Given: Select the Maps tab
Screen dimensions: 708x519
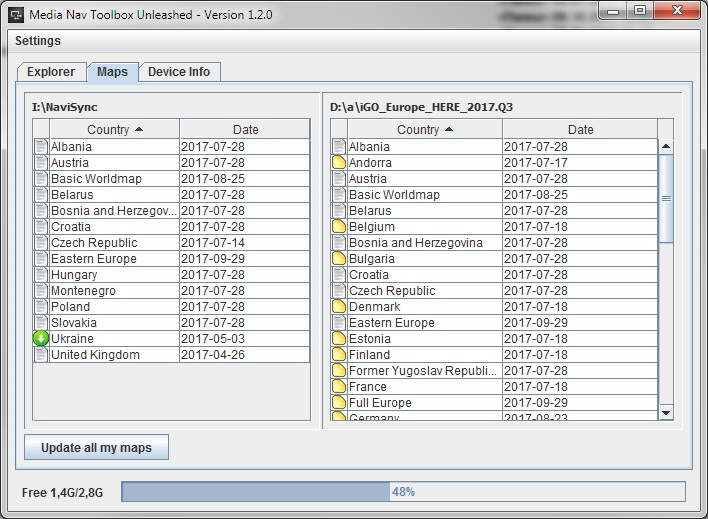Looking at the screenshot, I should click(112, 72).
